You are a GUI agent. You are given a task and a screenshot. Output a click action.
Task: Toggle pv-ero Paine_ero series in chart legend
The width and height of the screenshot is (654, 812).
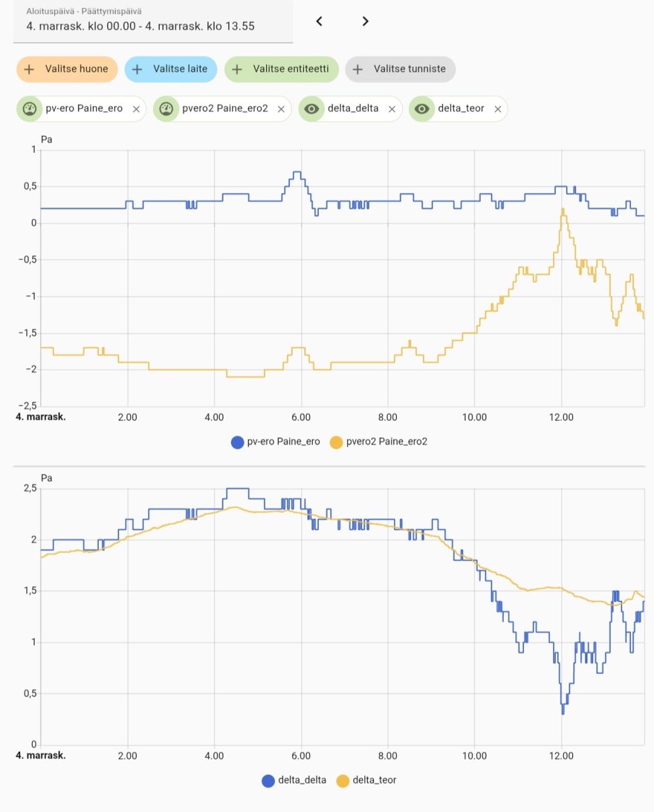(x=275, y=442)
